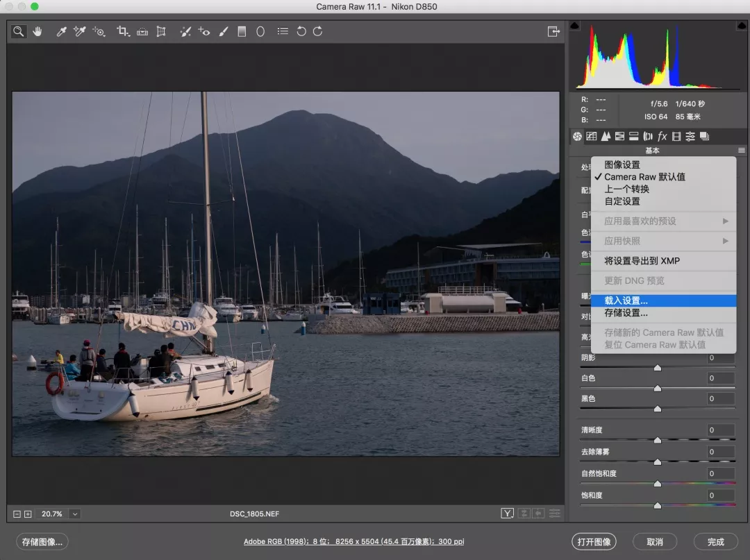
Task: Rotate image counterclockwise
Action: coord(301,31)
